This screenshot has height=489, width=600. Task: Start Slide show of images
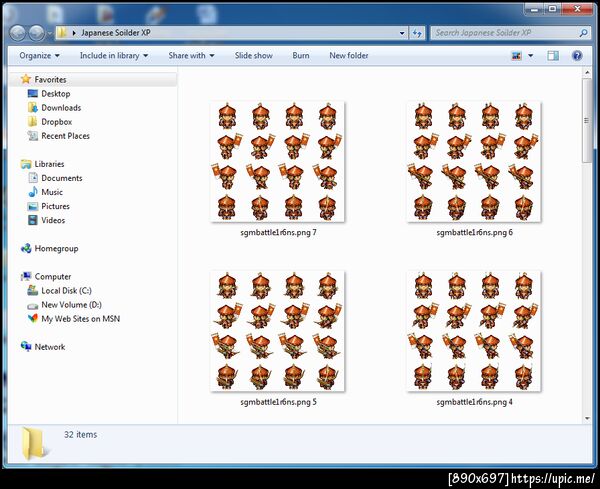tap(254, 55)
